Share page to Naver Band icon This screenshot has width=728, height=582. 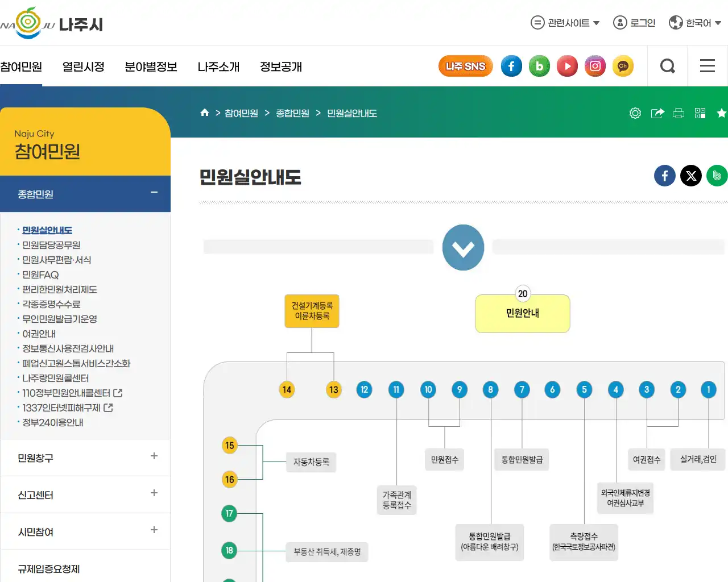717,176
